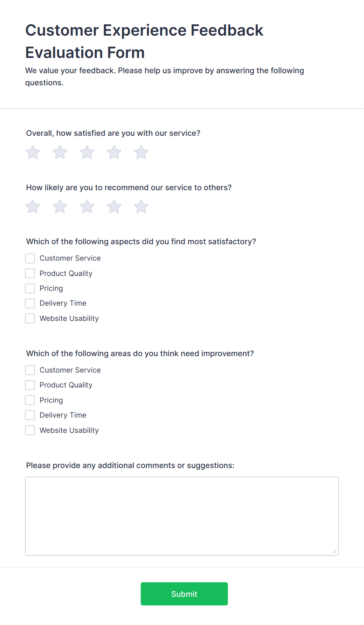The height and width of the screenshot is (625, 364).
Task: Select fifth star for overall satisfaction
Action: [x=141, y=152]
